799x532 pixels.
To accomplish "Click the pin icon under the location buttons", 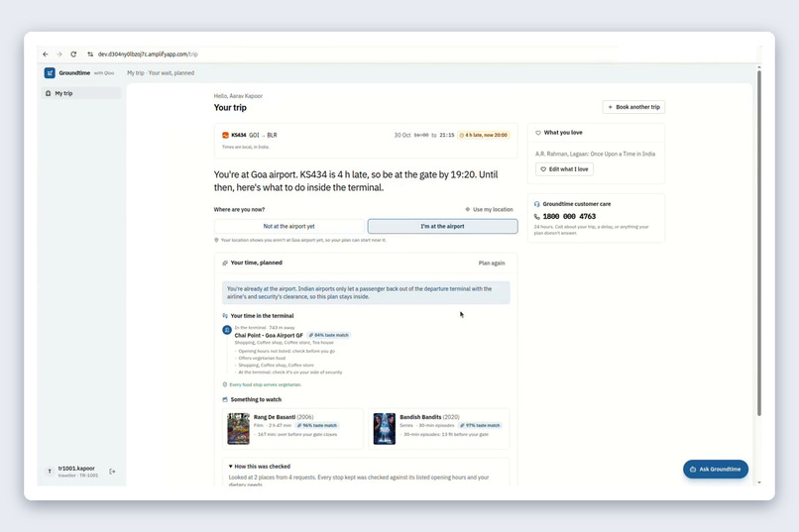I will pos(216,240).
